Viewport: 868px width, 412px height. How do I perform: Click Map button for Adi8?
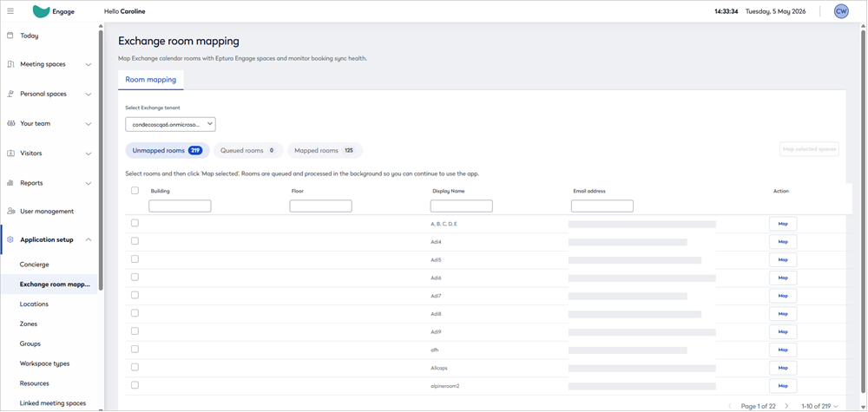[783, 314]
